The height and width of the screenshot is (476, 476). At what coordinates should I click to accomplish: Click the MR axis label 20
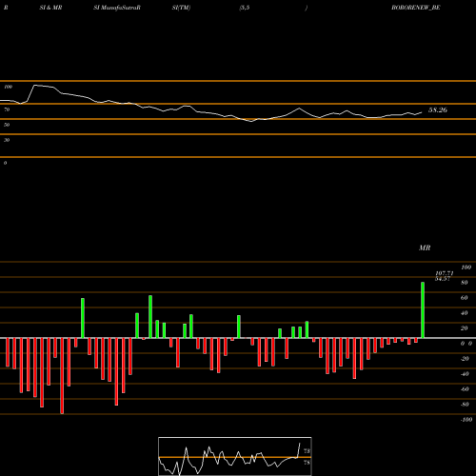tap(465, 328)
